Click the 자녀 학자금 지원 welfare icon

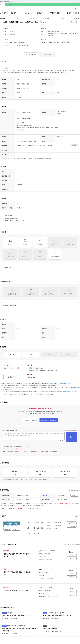[x=70, y=242]
